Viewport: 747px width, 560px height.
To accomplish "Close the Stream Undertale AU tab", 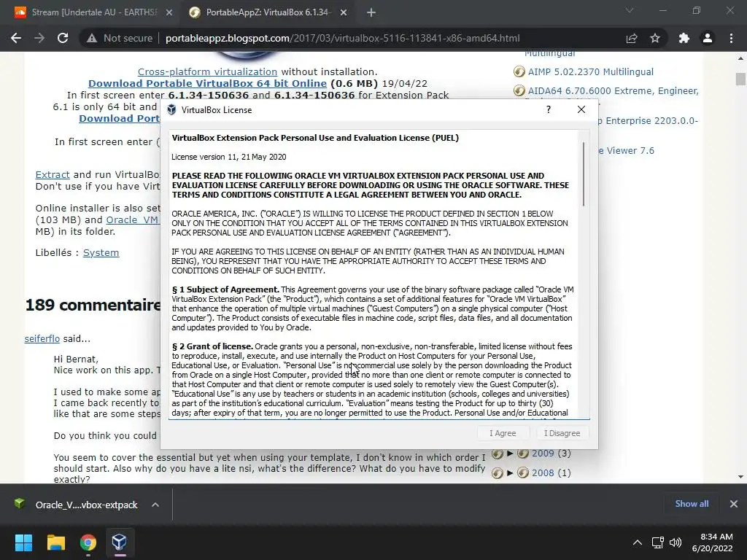I will coord(169,12).
